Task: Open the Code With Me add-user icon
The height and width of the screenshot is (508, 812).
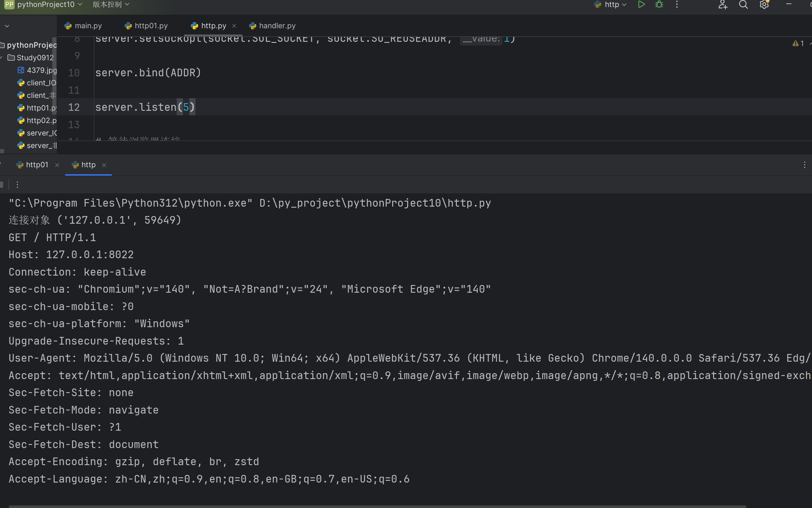Action: pos(723,5)
